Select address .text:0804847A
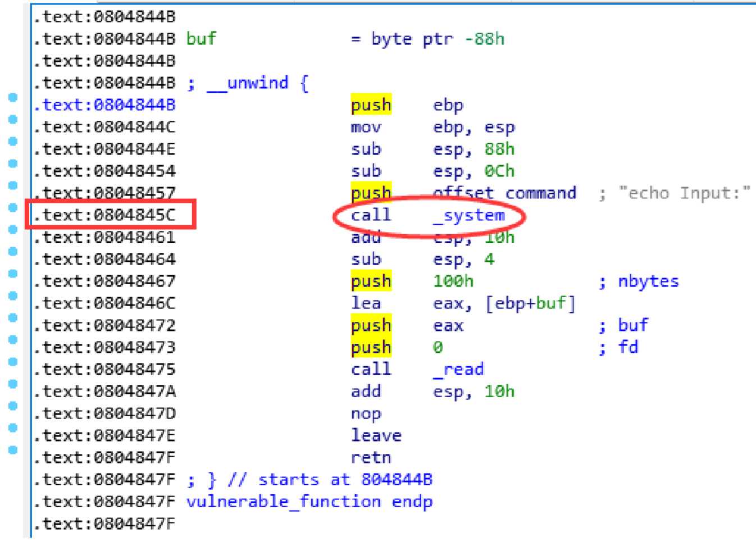This screenshot has width=756, height=546. [104, 391]
